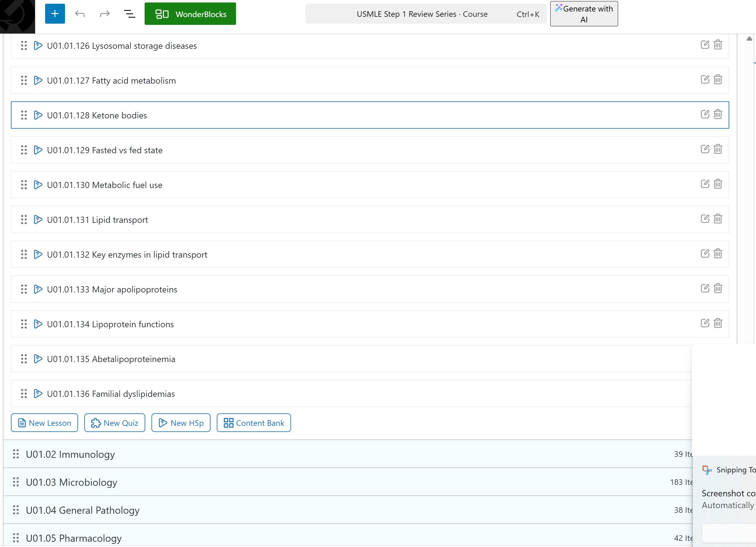756x547 pixels.
Task: Click the blue plus block inserter button
Action: pos(55,14)
